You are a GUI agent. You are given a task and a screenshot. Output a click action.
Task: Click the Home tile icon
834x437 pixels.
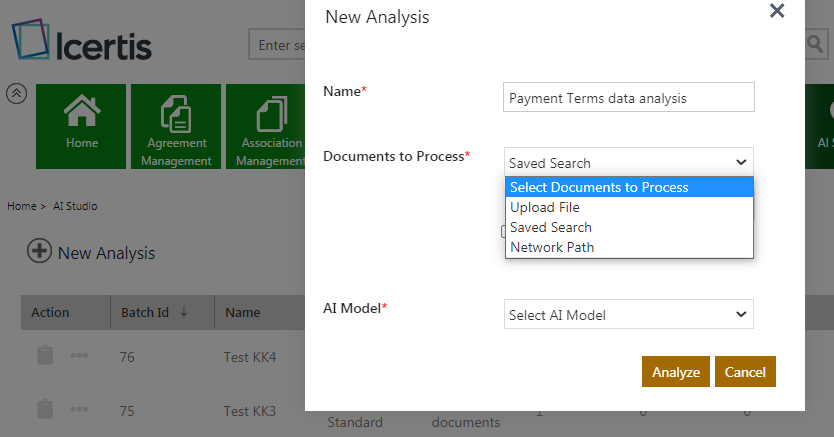tap(81, 112)
